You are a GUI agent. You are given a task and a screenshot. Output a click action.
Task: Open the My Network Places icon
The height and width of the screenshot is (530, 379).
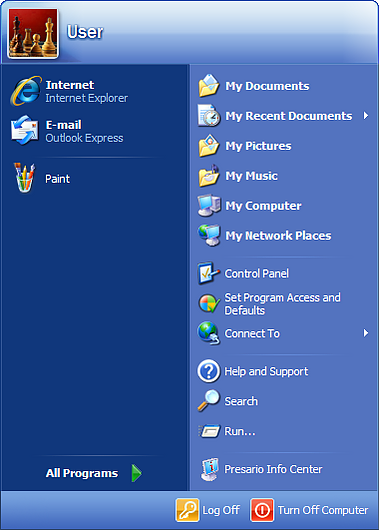(x=209, y=235)
